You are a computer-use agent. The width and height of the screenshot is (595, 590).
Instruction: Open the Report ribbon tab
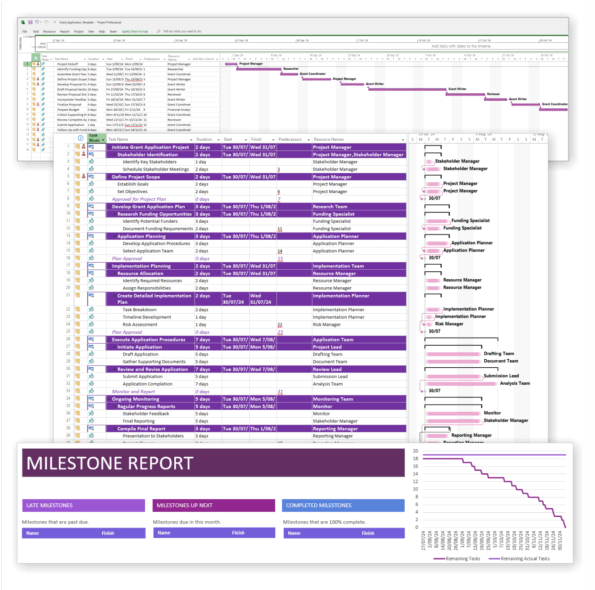[x=65, y=31]
